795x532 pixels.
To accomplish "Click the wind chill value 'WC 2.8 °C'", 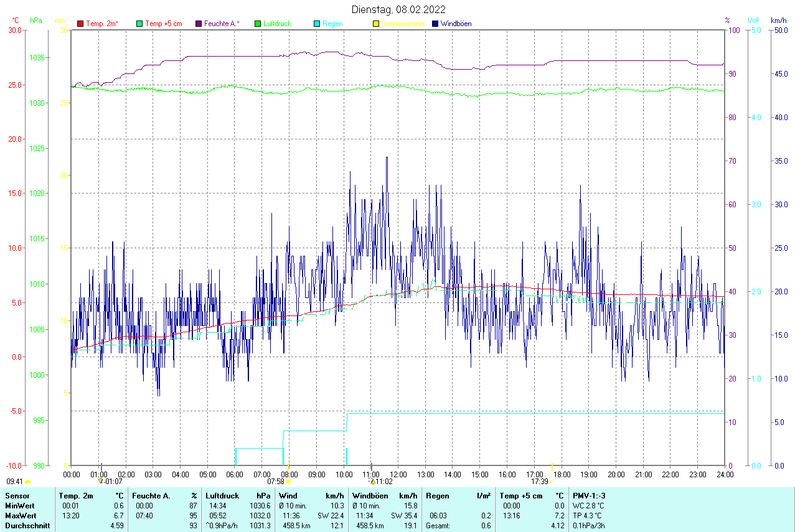I will 588,506.
